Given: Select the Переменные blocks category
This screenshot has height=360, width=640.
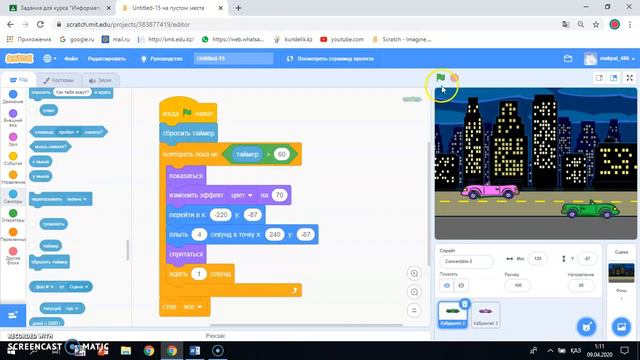Looking at the screenshot, I should point(13,235).
